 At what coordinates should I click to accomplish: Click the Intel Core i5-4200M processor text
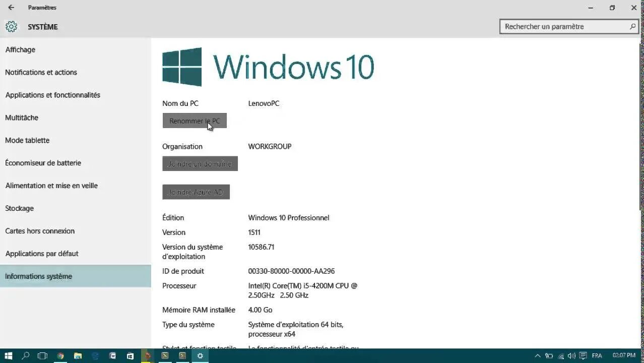(303, 290)
